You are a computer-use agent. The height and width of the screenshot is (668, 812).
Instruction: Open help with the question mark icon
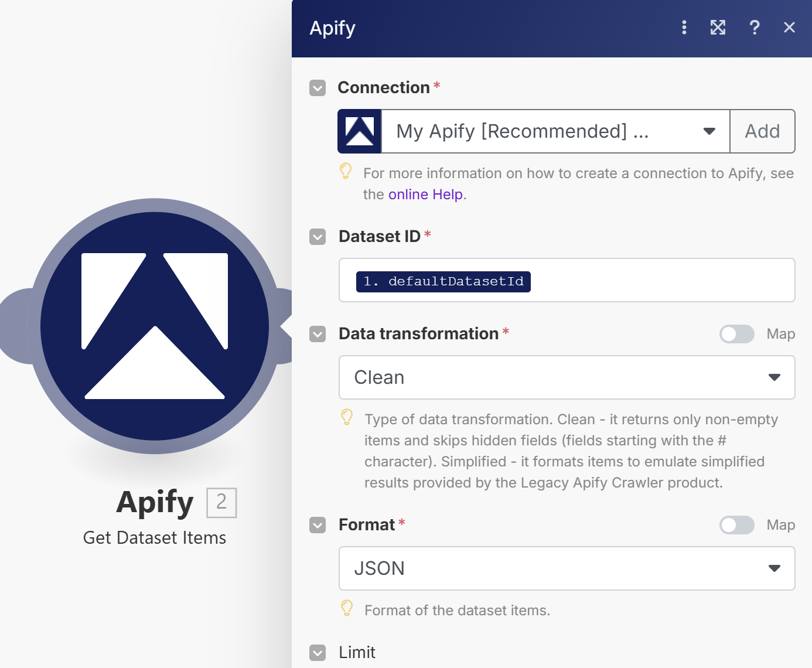755,28
